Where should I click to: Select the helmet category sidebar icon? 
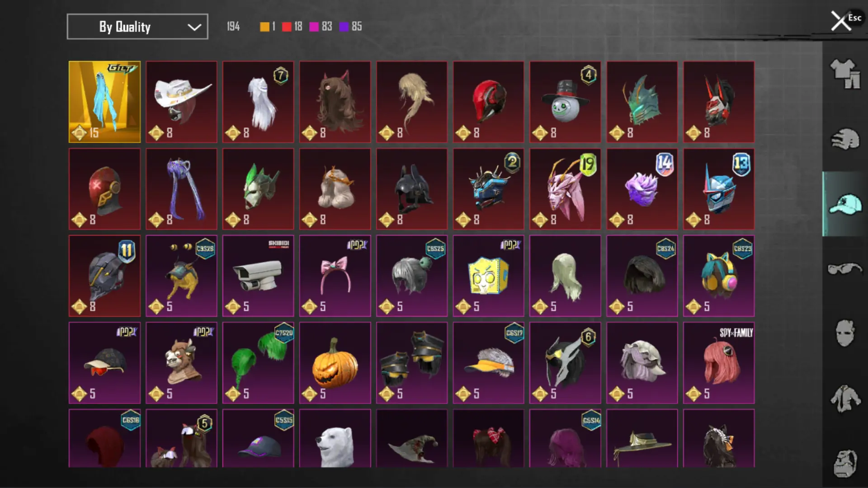pos(845,139)
